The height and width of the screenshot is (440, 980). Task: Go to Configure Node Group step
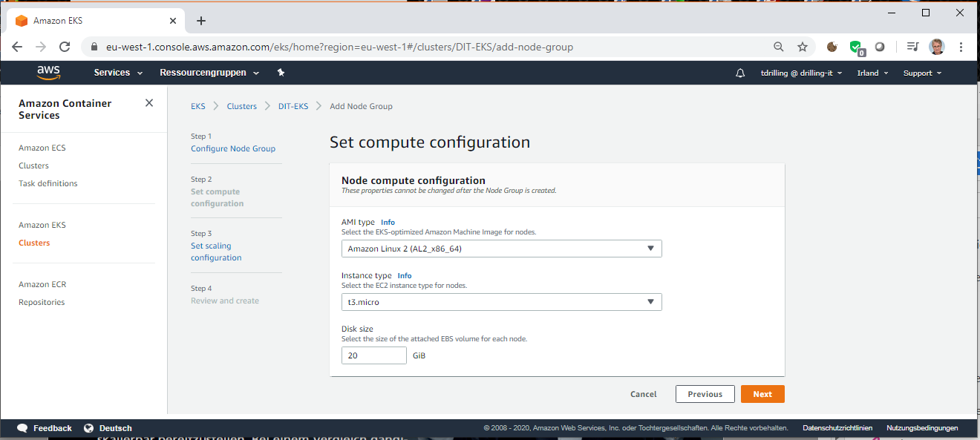[233, 148]
